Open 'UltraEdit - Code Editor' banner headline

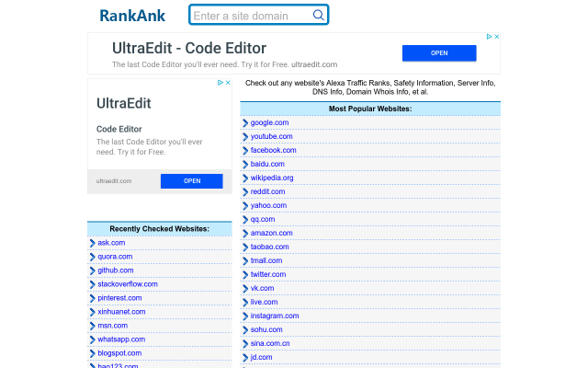click(189, 48)
